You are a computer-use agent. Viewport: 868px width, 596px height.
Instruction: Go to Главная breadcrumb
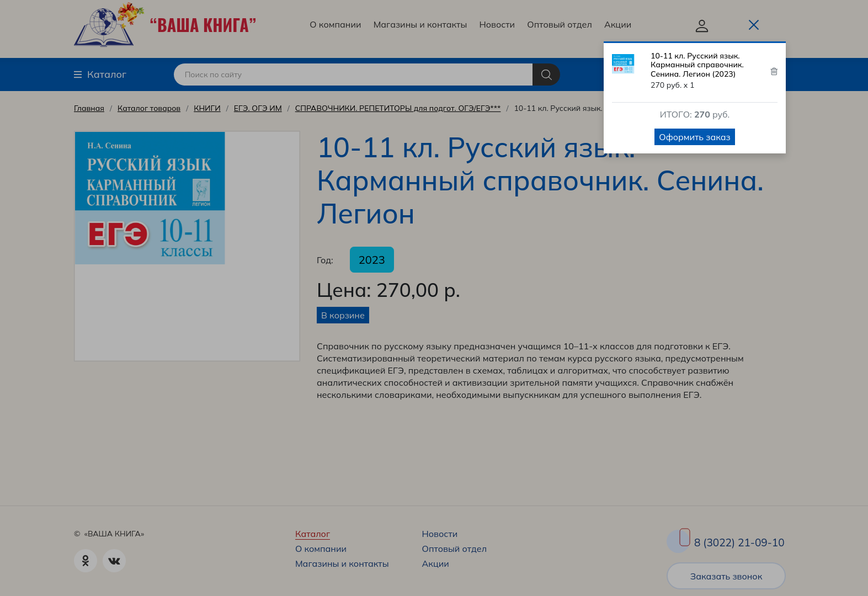click(89, 108)
